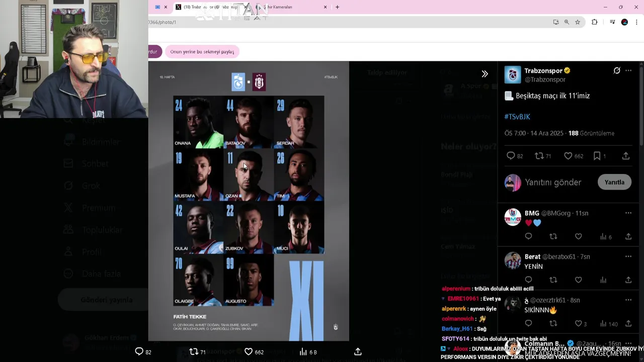Open view stats 6 B below the photo
Viewport: 644px width, 362px height.
[308, 352]
